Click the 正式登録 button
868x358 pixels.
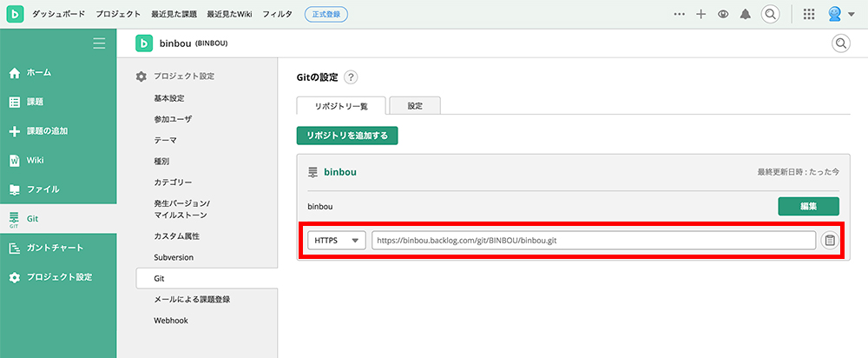(326, 15)
